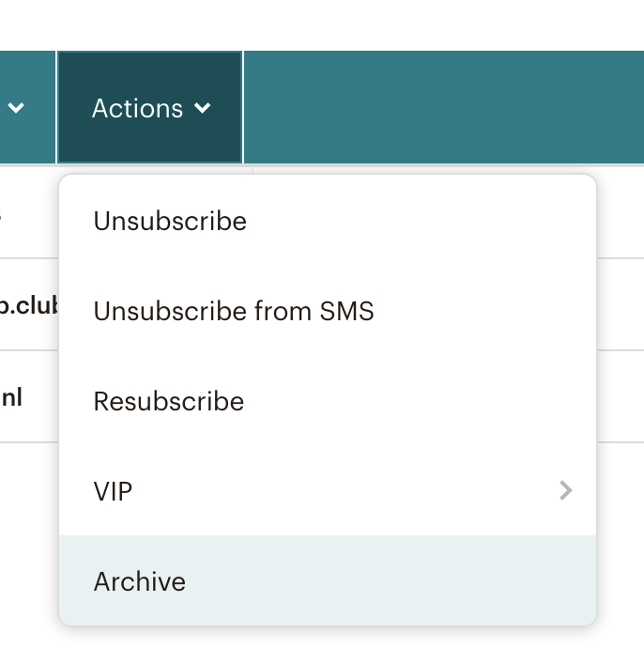Click the VIP submenu arrow icon
The image size is (644, 648).
click(x=566, y=490)
